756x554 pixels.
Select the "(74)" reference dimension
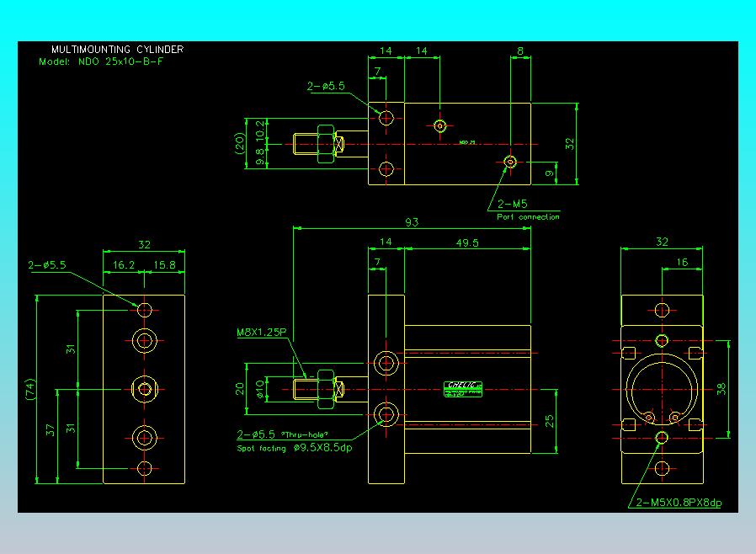click(x=30, y=389)
